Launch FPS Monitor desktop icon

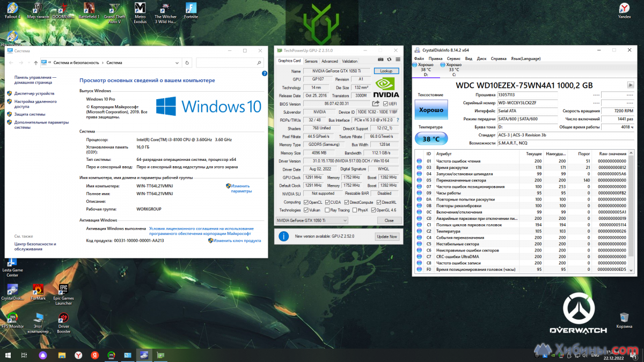pyautogui.click(x=12, y=320)
